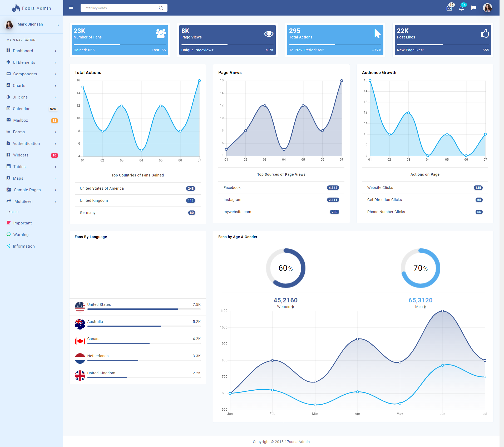Click the thumbs-up icon on Post Likes card
Viewport: 504px width, 447px height.
485,33
